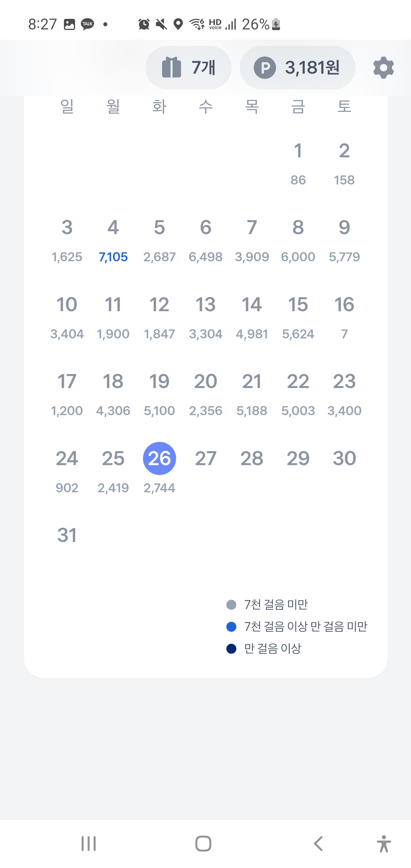Select date 31 on the calendar

[x=67, y=535]
